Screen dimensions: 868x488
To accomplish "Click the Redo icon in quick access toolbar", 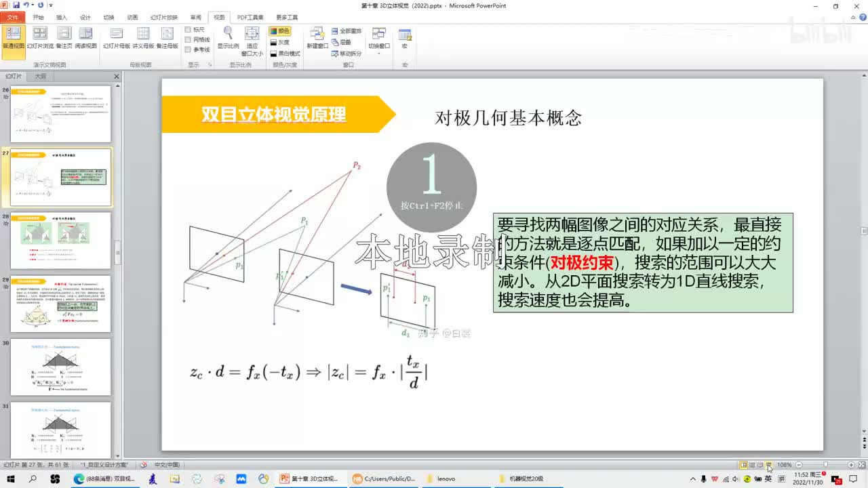I will (x=41, y=5).
